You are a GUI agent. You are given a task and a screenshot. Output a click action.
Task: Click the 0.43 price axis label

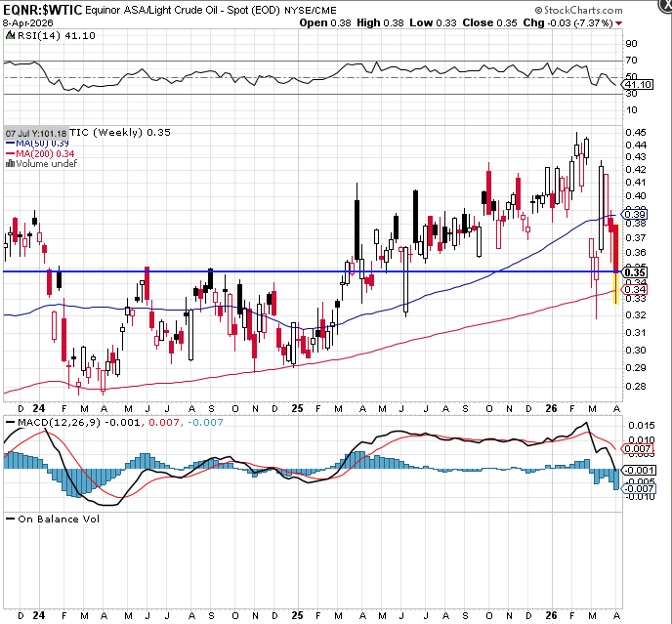click(x=635, y=157)
